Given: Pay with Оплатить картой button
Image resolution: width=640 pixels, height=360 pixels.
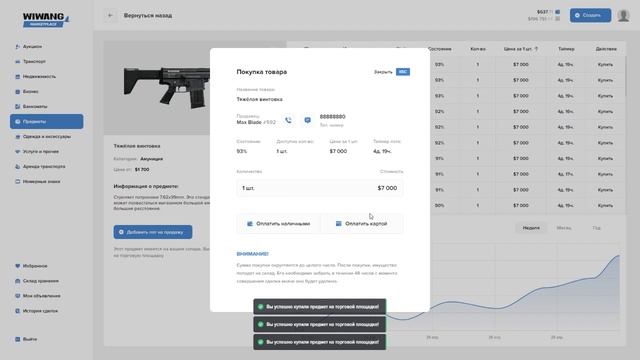Looking at the screenshot, I should pyautogui.click(x=362, y=224).
